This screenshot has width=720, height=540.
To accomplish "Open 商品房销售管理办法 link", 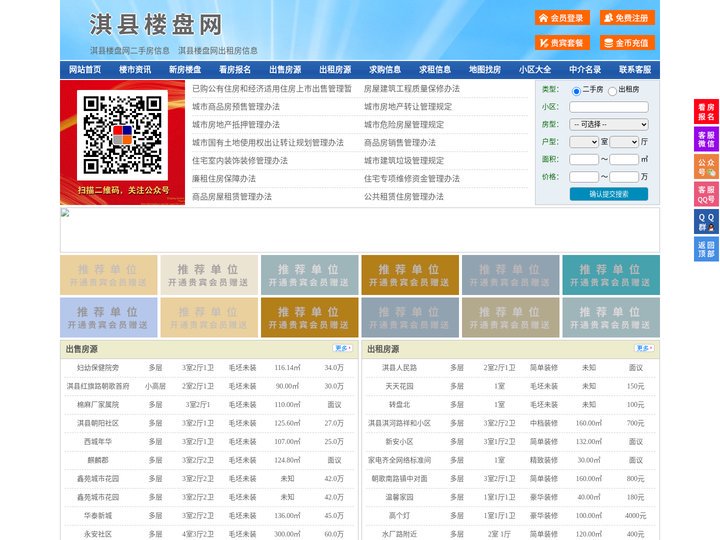I will 400,142.
